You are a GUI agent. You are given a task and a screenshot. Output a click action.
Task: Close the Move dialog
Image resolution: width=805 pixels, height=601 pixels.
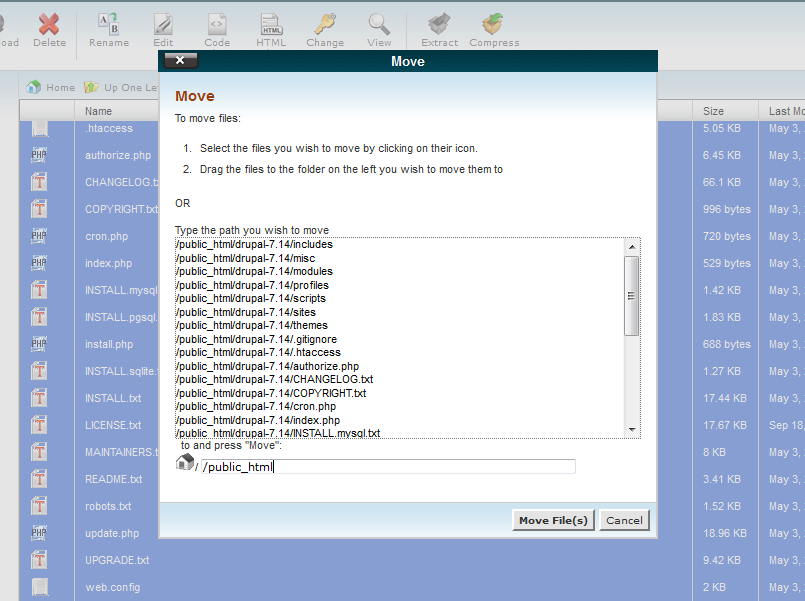point(179,60)
